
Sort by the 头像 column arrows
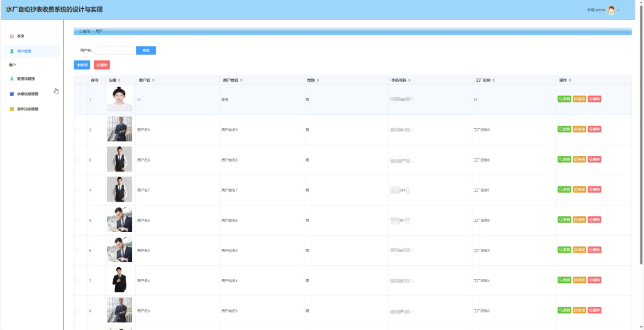pos(119,80)
